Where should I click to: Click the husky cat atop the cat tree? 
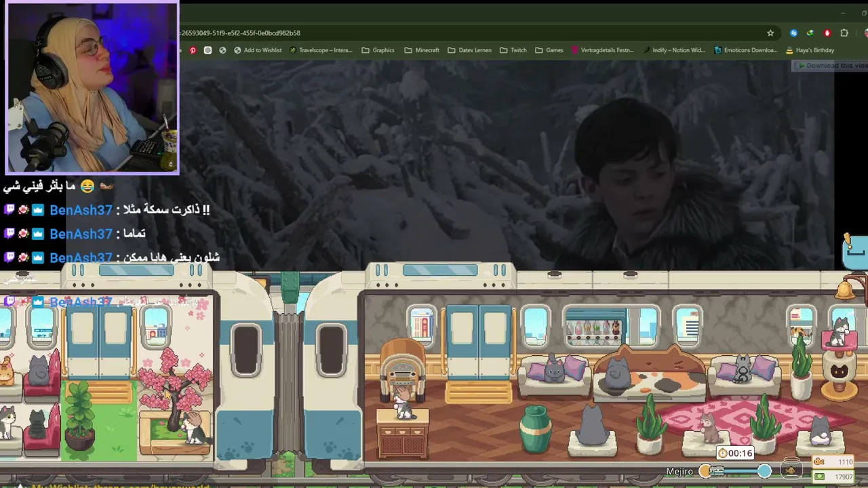coord(841,332)
